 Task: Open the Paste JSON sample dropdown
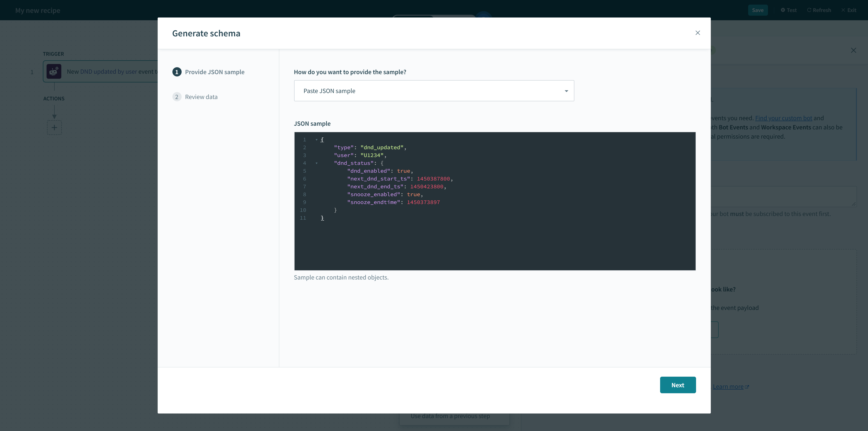click(x=434, y=90)
